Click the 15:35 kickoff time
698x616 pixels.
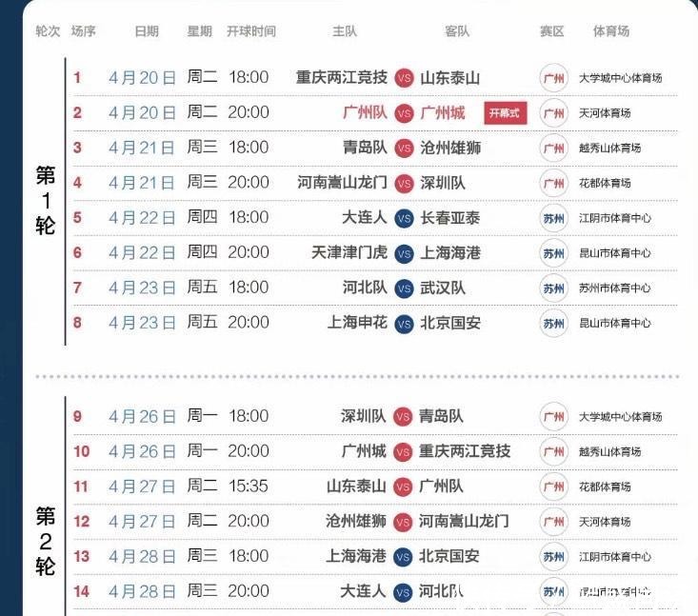pyautogui.click(x=249, y=486)
